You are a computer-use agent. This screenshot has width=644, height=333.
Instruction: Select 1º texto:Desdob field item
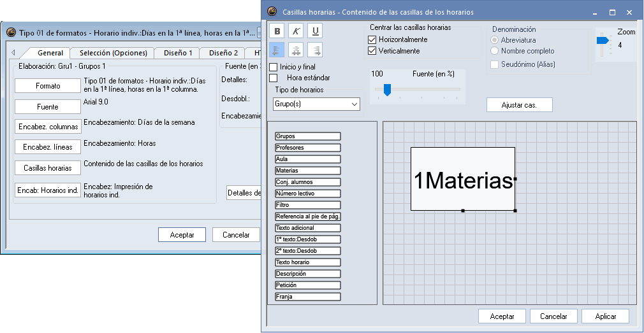(308, 239)
